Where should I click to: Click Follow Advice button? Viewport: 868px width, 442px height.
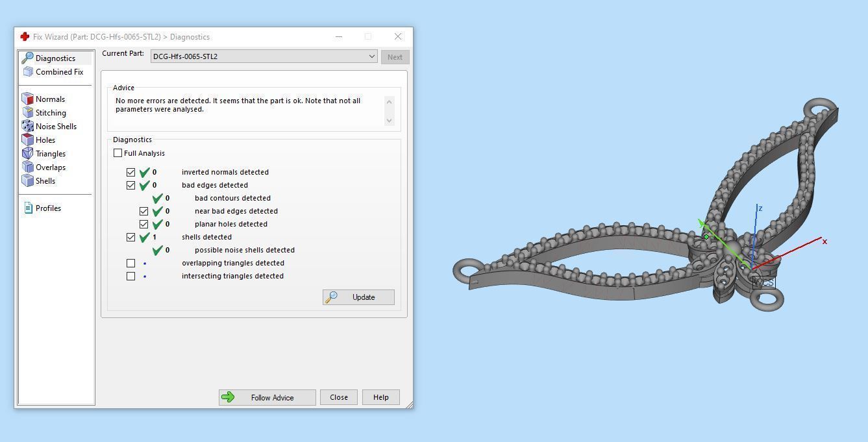point(267,397)
